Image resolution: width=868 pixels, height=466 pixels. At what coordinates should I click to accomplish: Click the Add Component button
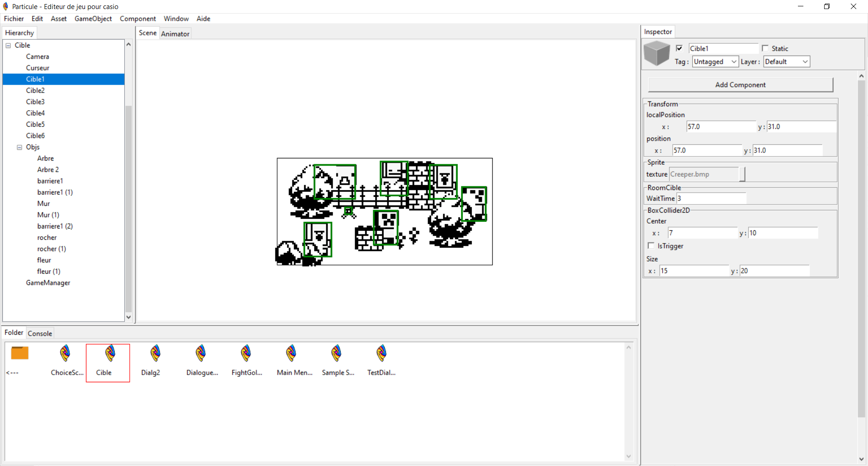tap(741, 85)
